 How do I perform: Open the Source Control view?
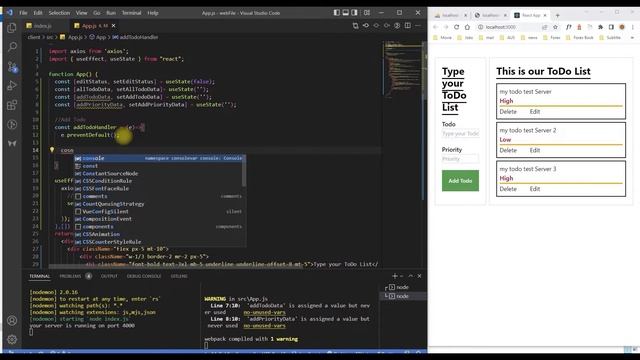[x=12, y=67]
